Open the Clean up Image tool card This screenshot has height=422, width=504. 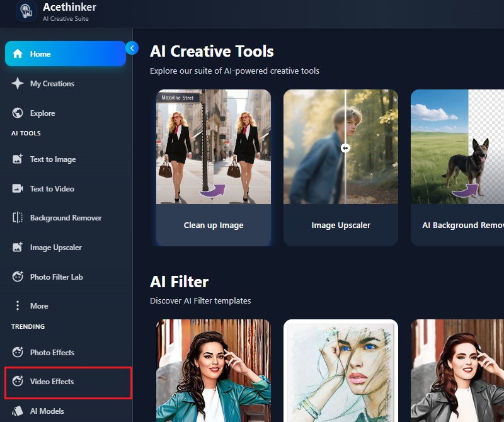pyautogui.click(x=213, y=167)
